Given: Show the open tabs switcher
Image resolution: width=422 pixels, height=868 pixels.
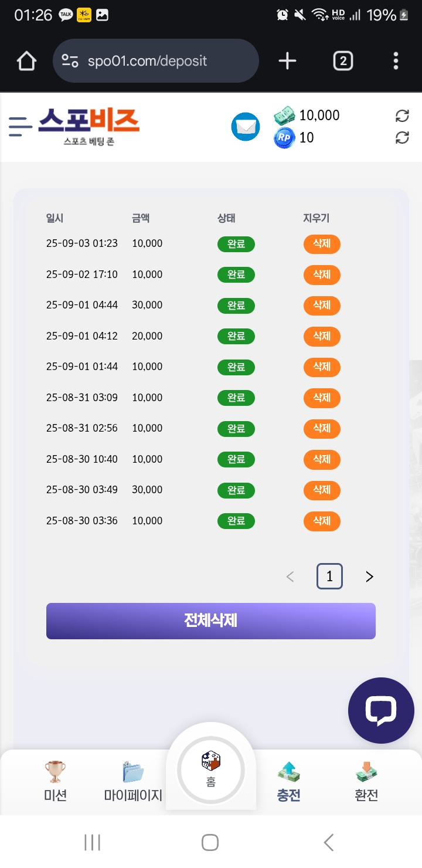Looking at the screenshot, I should point(343,61).
